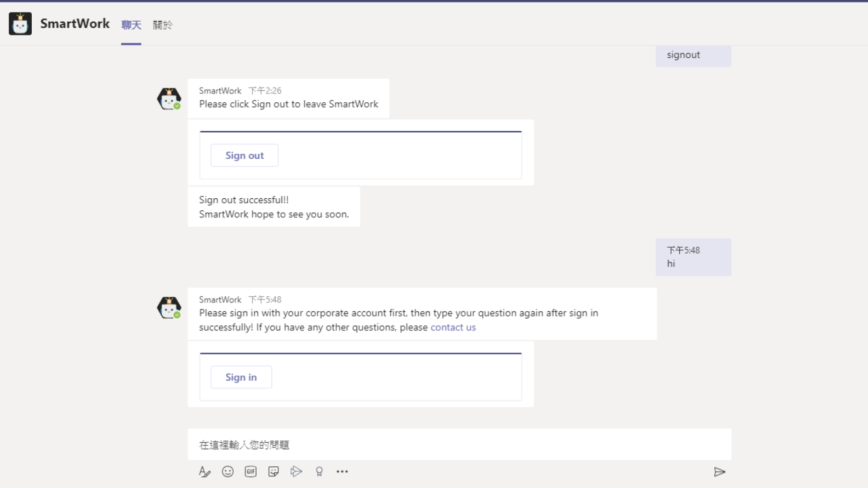Image resolution: width=868 pixels, height=488 pixels.
Task: Switch to the 聊天 tab
Action: [x=132, y=25]
